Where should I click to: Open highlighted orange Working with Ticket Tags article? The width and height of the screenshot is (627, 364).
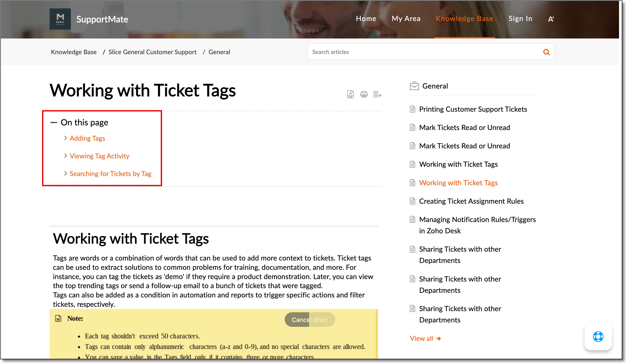(x=458, y=183)
